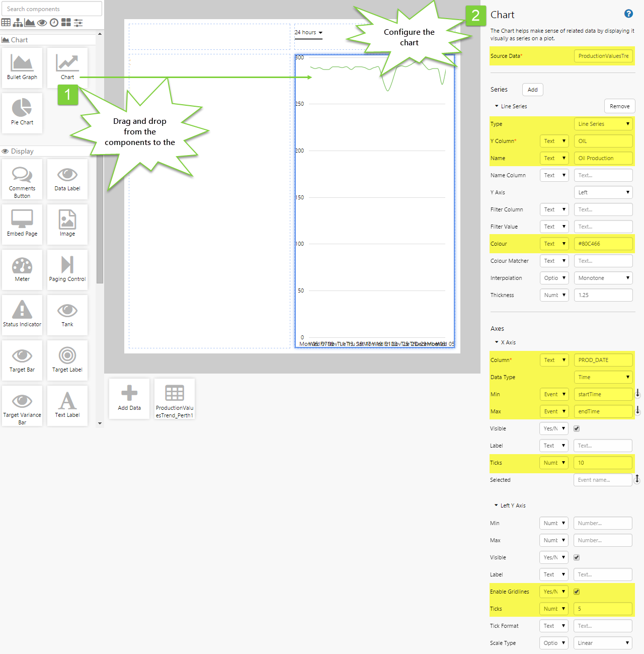Collapse the Chart components group header

pyautogui.click(x=48, y=40)
